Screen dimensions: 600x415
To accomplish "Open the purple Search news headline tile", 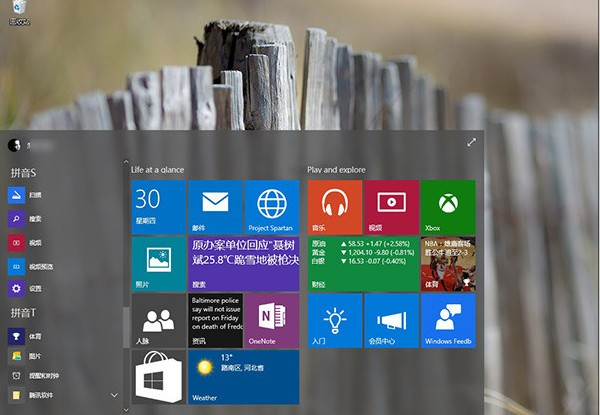I will click(x=244, y=264).
